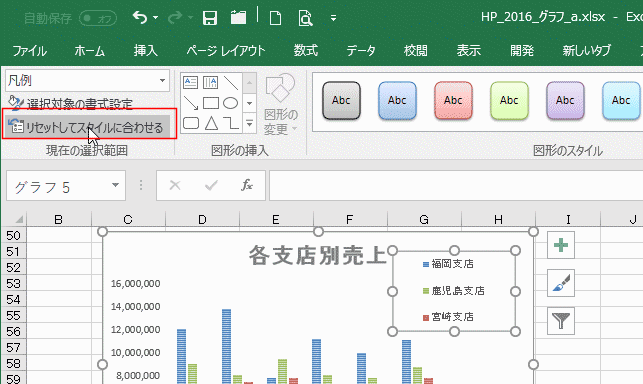Viewport: 643px width, 384px height.
Task: Click リセットしてスタイルに合わせる button
Action: pyautogui.click(x=88, y=127)
